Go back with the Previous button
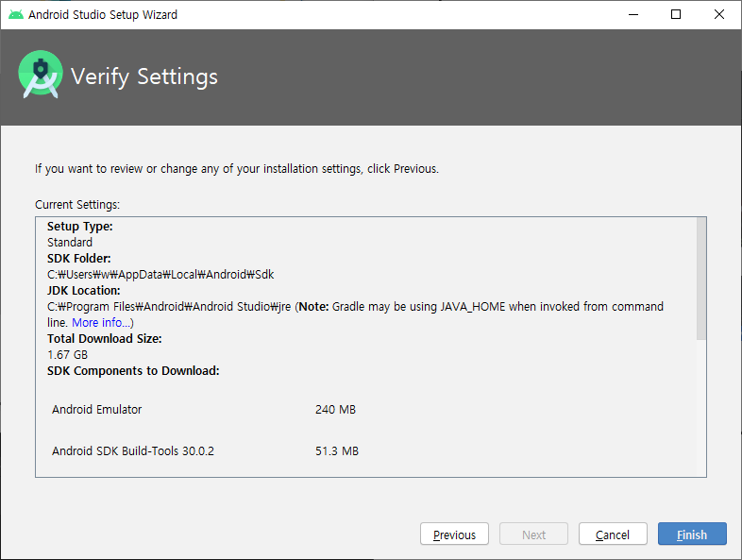The height and width of the screenshot is (560, 742). click(454, 534)
